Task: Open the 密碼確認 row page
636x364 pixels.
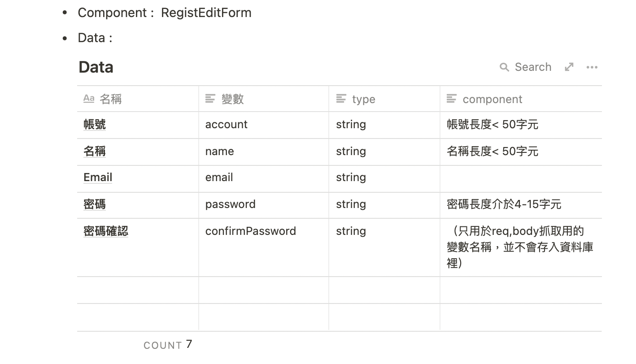Action: (x=106, y=231)
